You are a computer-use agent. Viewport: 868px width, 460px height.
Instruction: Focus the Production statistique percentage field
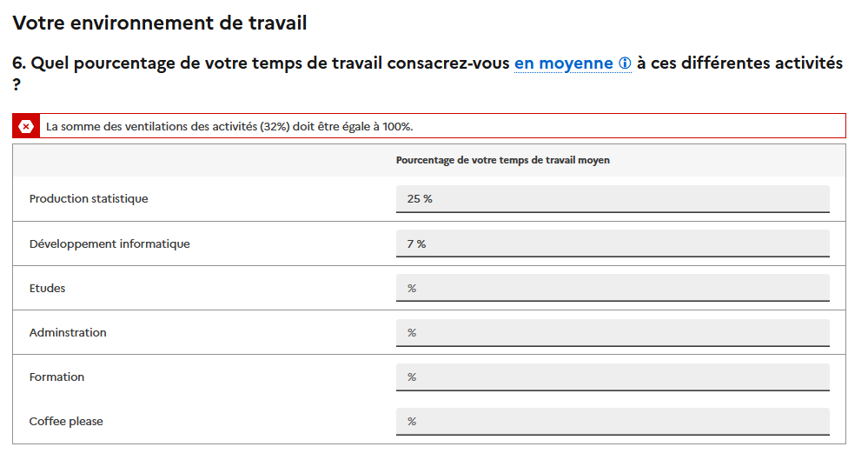(612, 199)
